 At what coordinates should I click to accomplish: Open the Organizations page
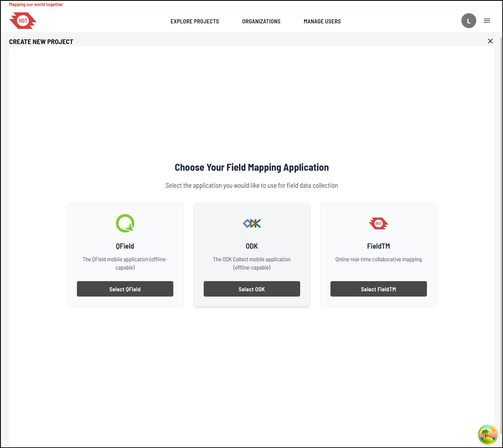coord(261,21)
